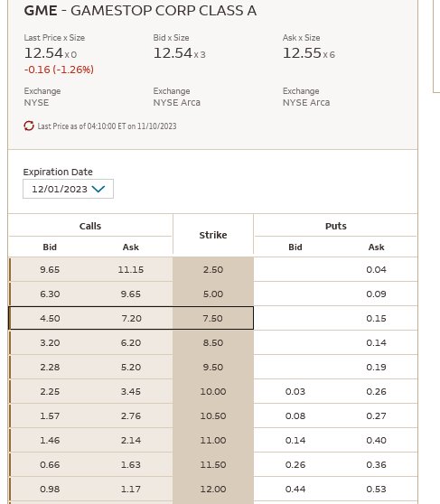Select the 1.63 call ask at 11.50 strike
This screenshot has height=504, width=440.
131,465
